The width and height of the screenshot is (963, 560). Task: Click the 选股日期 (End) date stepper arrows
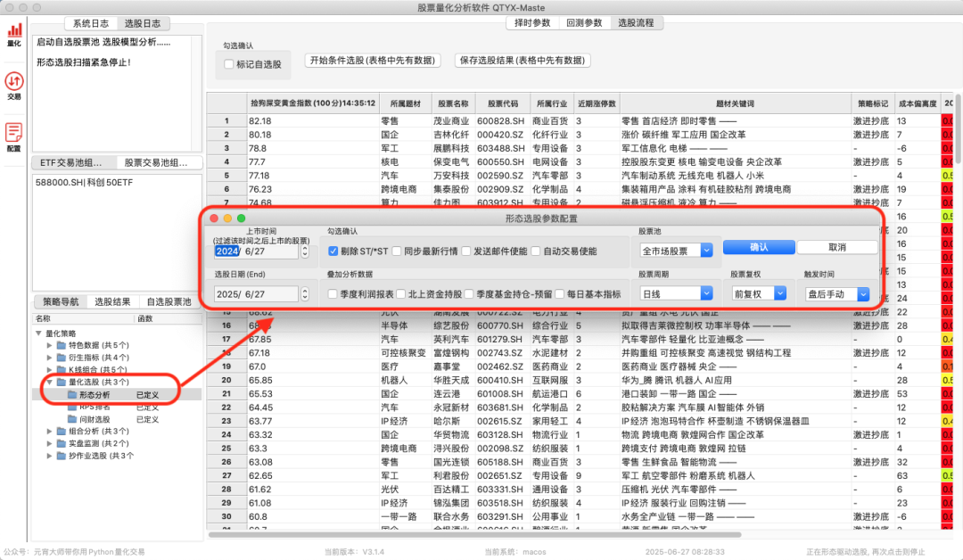pyautogui.click(x=305, y=294)
